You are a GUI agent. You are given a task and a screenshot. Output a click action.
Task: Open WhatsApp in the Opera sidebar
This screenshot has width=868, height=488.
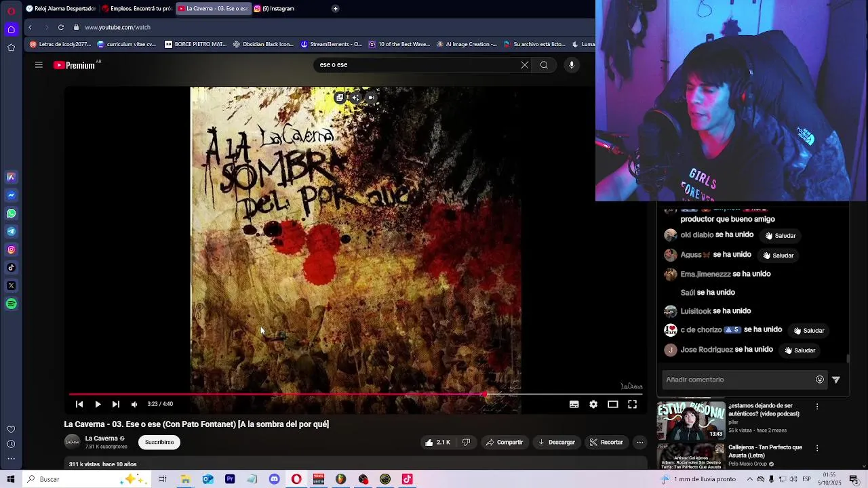pos(11,213)
